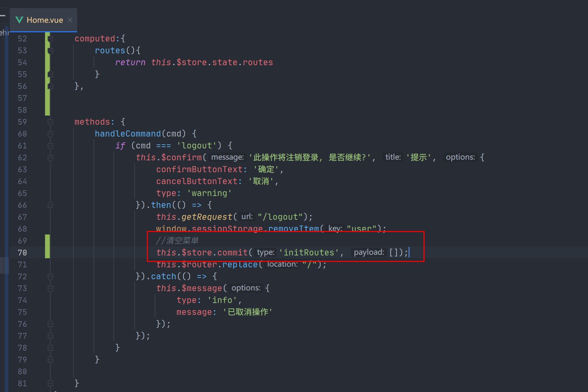Collapse the $message fold marker on line 73
The width and height of the screenshot is (588, 392).
coord(50,288)
